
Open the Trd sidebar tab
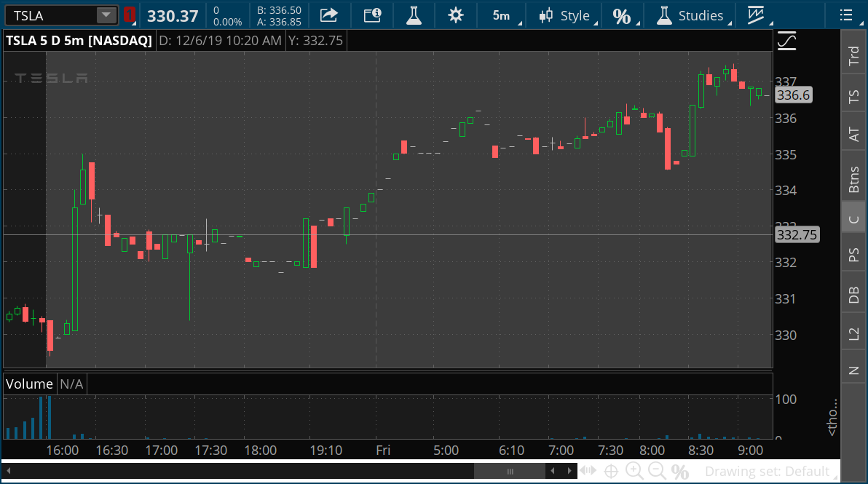[x=853, y=55]
